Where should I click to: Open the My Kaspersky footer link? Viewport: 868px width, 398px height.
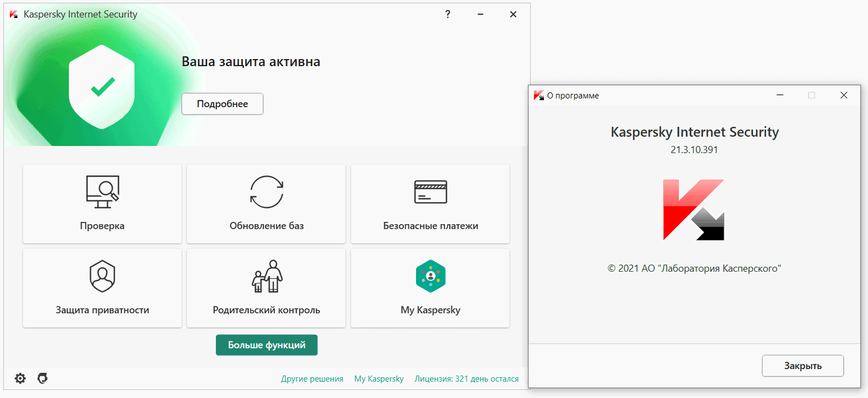point(379,378)
